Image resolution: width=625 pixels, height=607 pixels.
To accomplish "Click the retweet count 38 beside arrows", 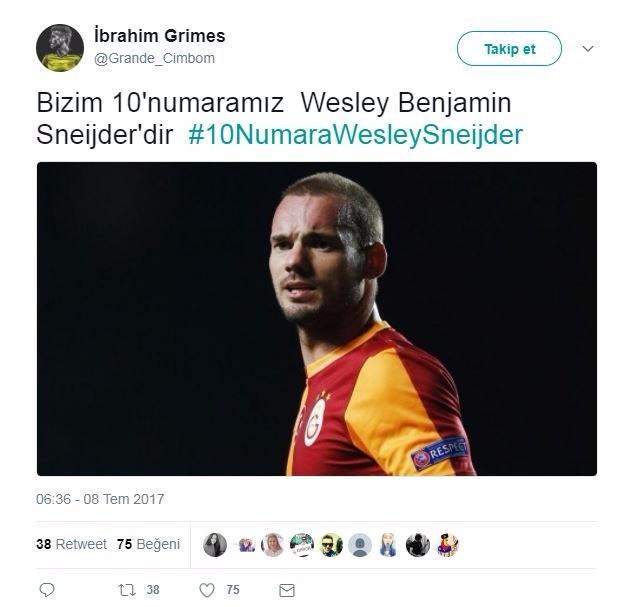I will [x=153, y=590].
